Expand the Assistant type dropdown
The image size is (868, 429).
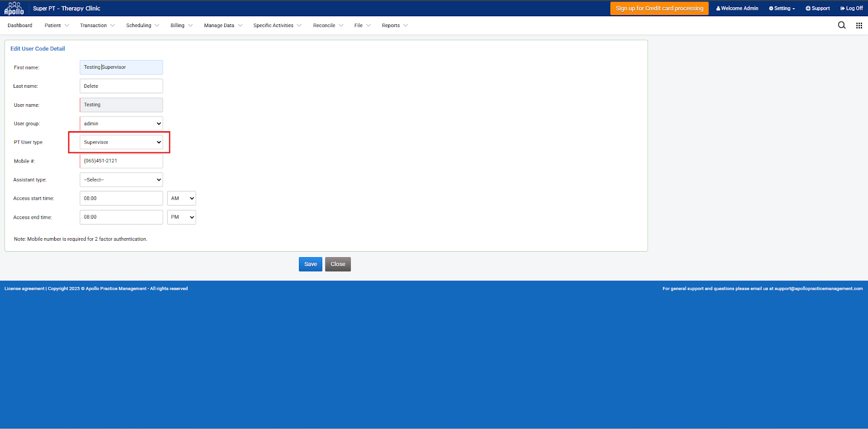click(x=121, y=180)
